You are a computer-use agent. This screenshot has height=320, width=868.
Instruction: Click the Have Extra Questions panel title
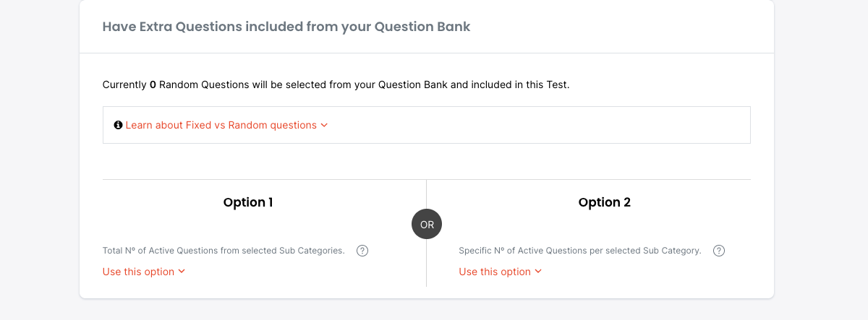pyautogui.click(x=286, y=27)
